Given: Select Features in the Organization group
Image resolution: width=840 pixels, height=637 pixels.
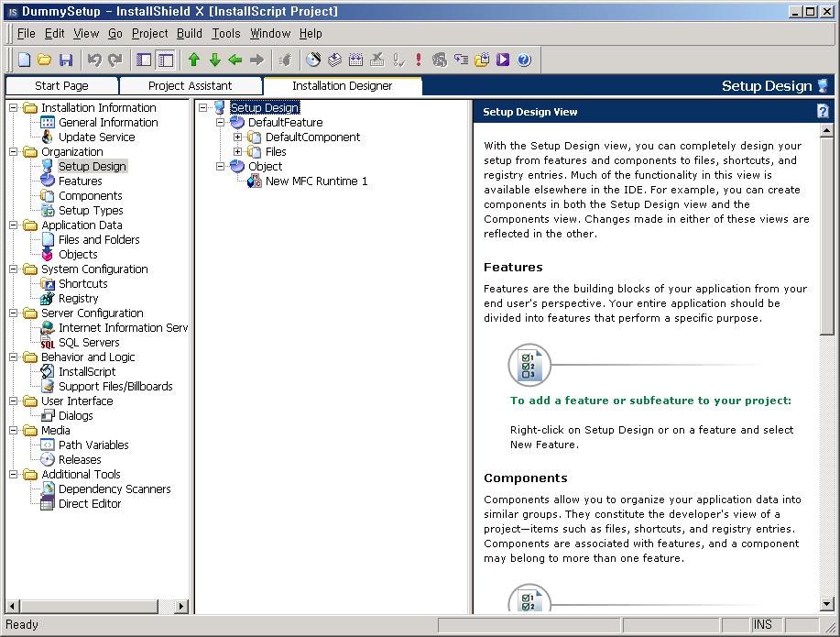Looking at the screenshot, I should 80,181.
